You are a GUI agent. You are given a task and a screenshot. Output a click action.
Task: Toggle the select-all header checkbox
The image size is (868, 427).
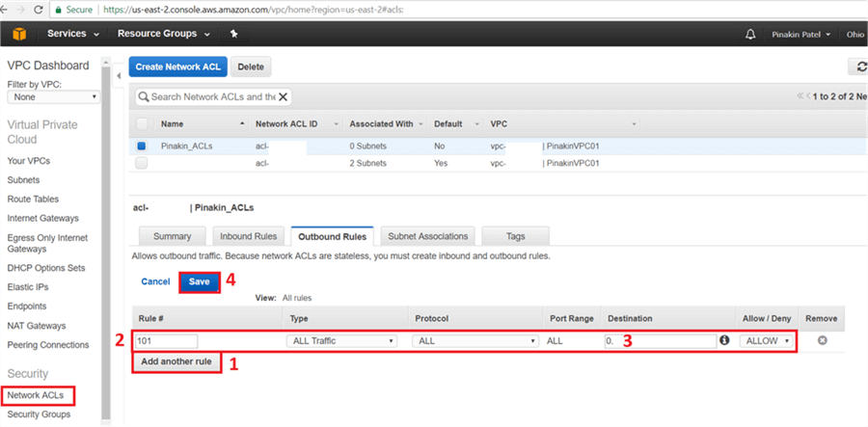click(141, 124)
